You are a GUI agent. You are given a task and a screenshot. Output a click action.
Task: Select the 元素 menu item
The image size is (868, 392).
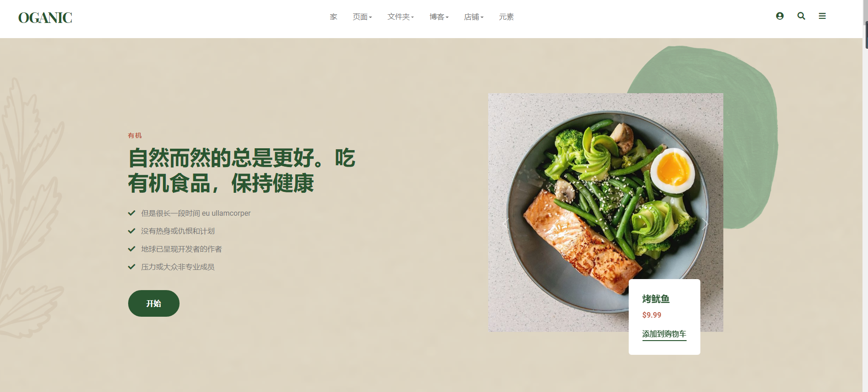(506, 17)
